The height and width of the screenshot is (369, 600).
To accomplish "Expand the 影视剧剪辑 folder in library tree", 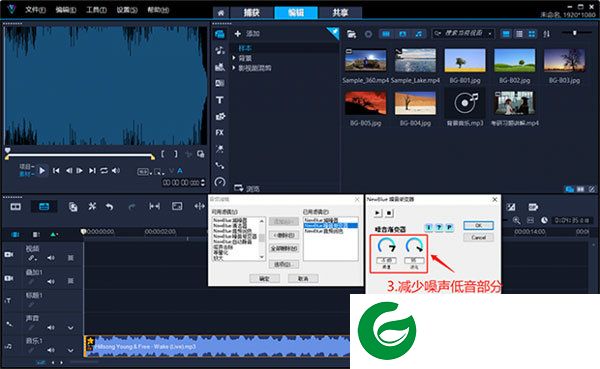I will [234, 68].
